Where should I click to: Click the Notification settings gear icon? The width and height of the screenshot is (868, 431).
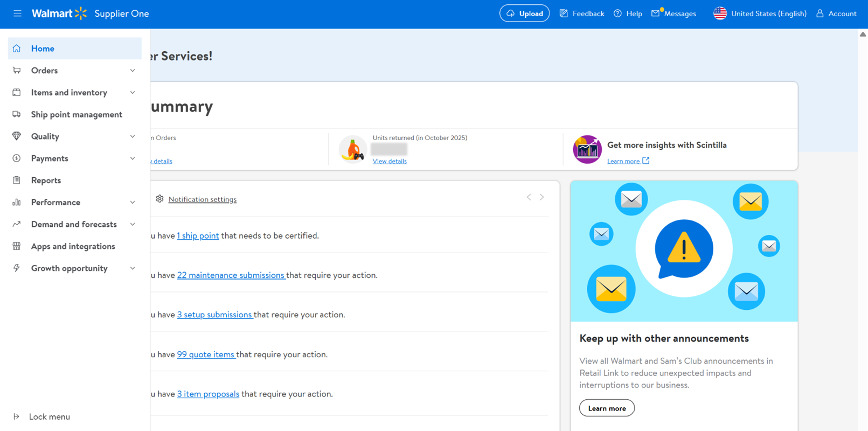[159, 199]
